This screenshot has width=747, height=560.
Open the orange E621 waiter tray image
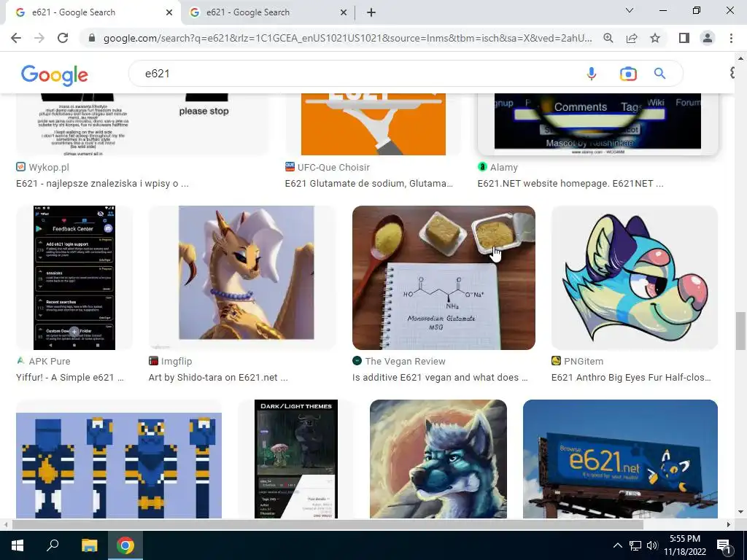[373, 124]
